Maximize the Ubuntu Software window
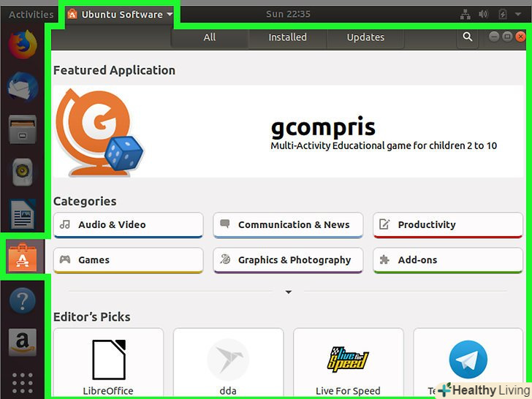Viewport: 532px width, 399px height. pyautogui.click(x=507, y=37)
